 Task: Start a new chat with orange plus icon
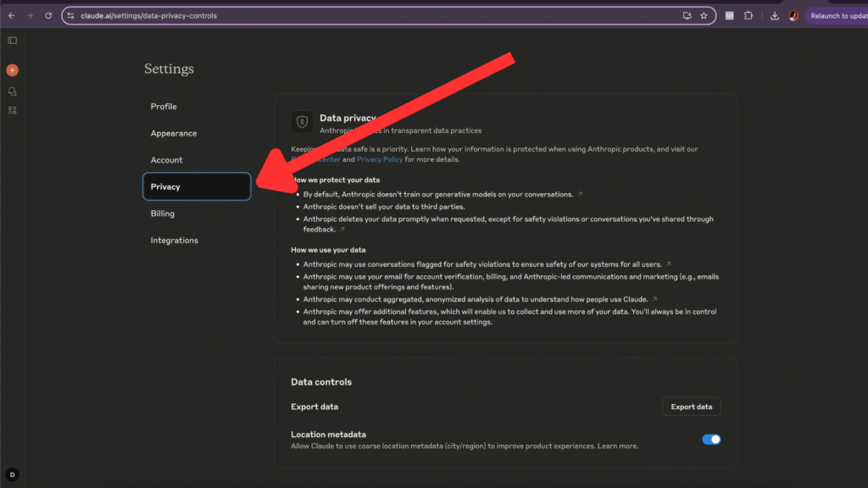click(x=12, y=70)
